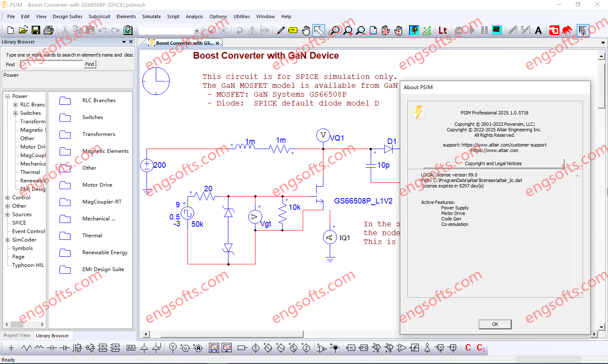Screen dimensions: 608x364
Task: Open the EMI Design Suite library folder
Action: [103, 269]
